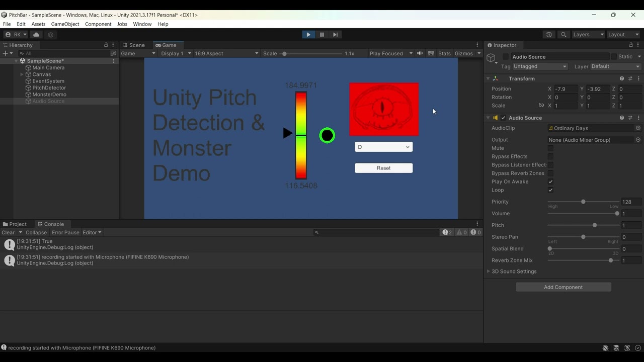
Task: Expand the Canvas object in Hierarchy
Action: coord(22,74)
